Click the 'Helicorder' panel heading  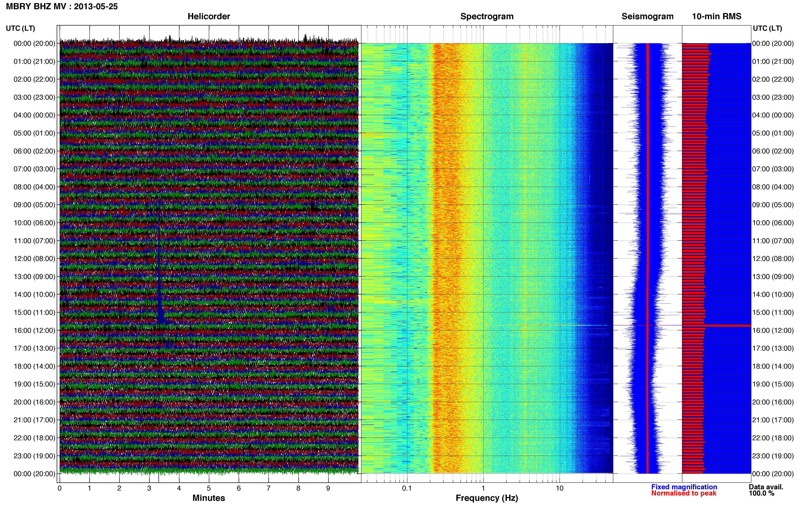(x=209, y=16)
